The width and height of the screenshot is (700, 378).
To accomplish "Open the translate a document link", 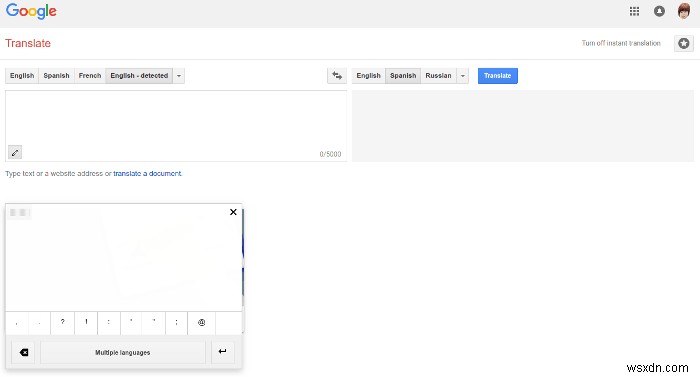I will pyautogui.click(x=147, y=174).
